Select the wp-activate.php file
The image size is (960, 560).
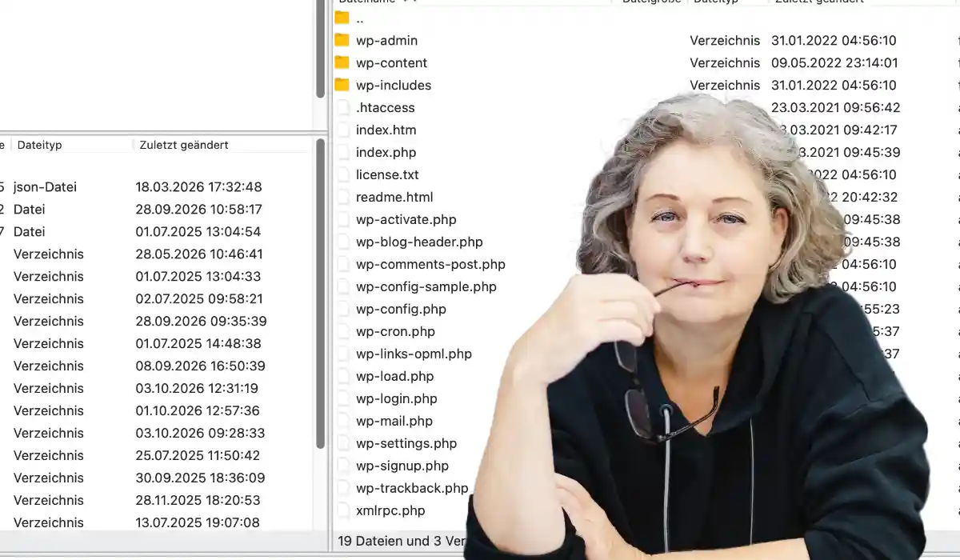(x=406, y=219)
